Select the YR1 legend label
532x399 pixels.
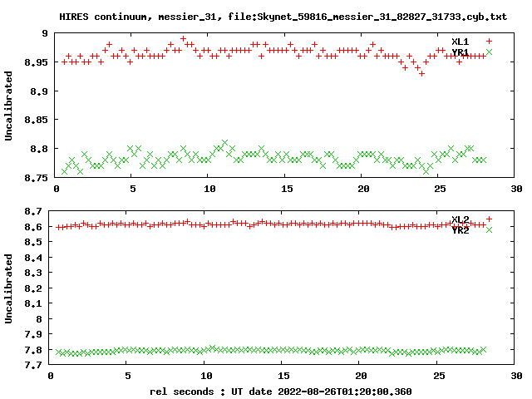tap(460, 52)
